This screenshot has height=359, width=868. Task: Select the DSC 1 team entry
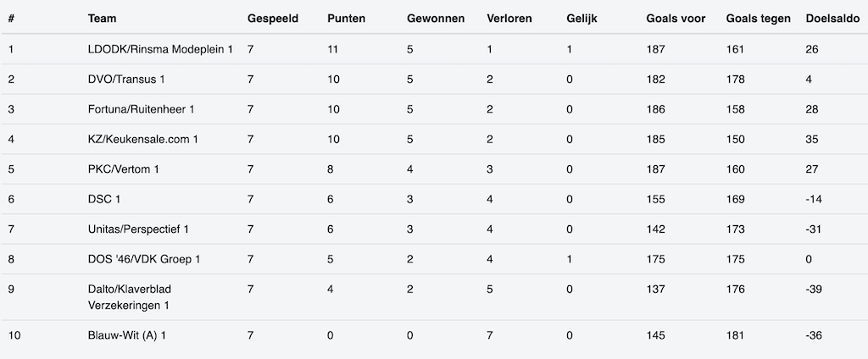click(103, 199)
